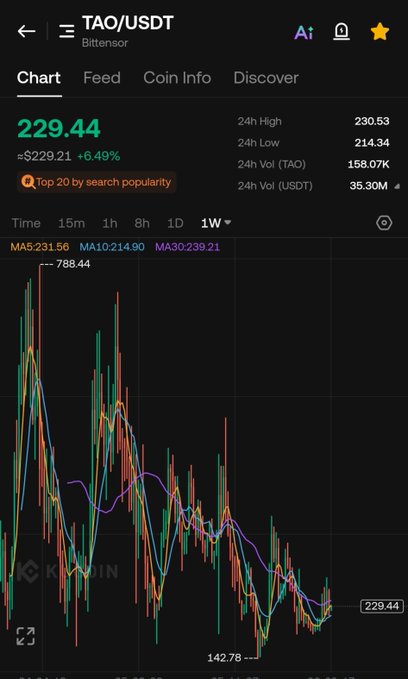Tap the 788.44 high price marker
This screenshot has height=679, width=408.
73,264
